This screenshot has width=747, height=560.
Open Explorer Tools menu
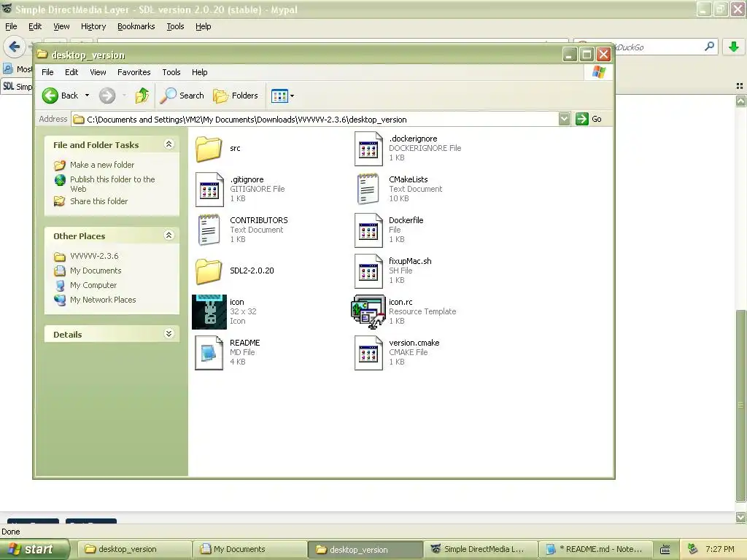click(171, 72)
